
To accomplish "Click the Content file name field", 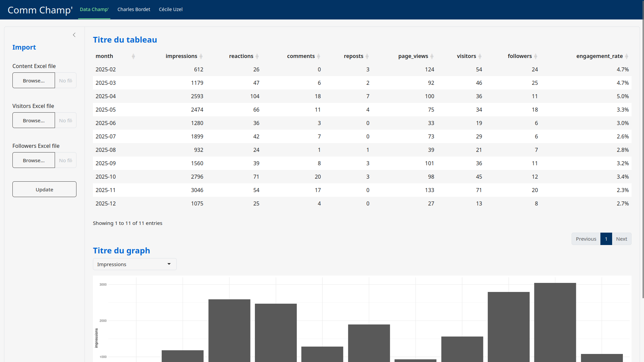I will tap(66, 80).
